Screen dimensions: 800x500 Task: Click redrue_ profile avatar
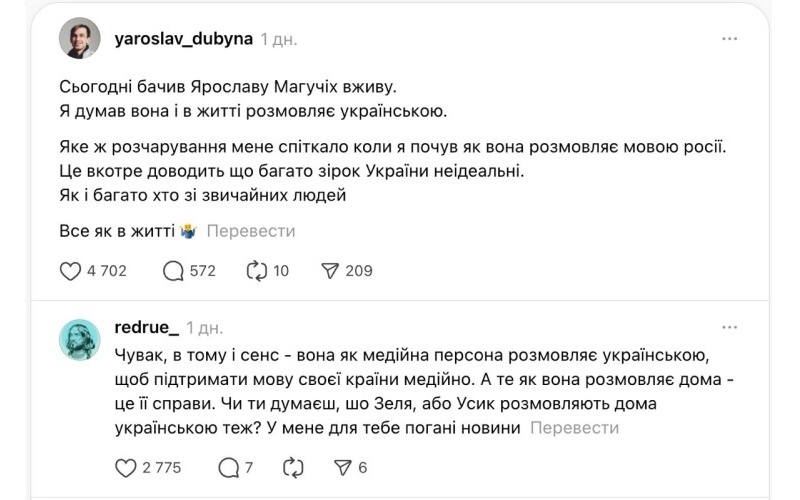tap(80, 340)
